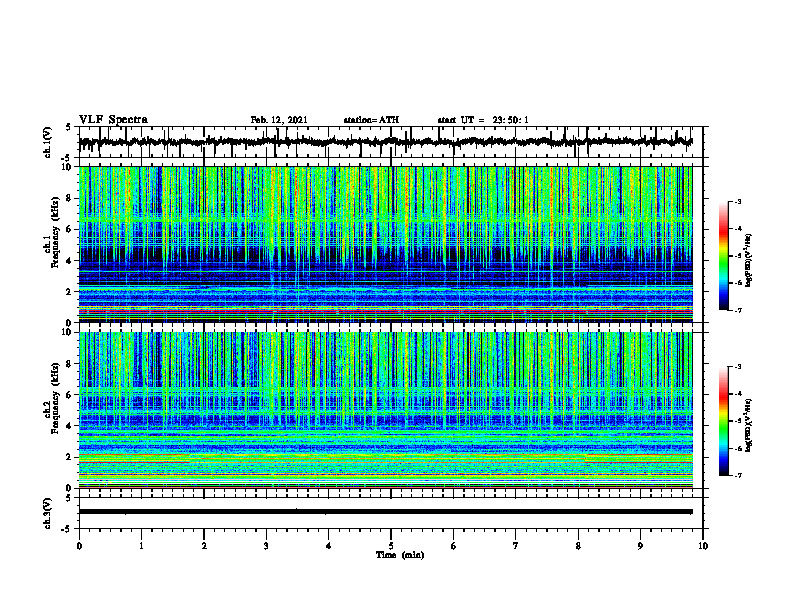This screenshot has height=612, width=792.
Task: Click the "station=ATH" header label
Action: [x=371, y=120]
